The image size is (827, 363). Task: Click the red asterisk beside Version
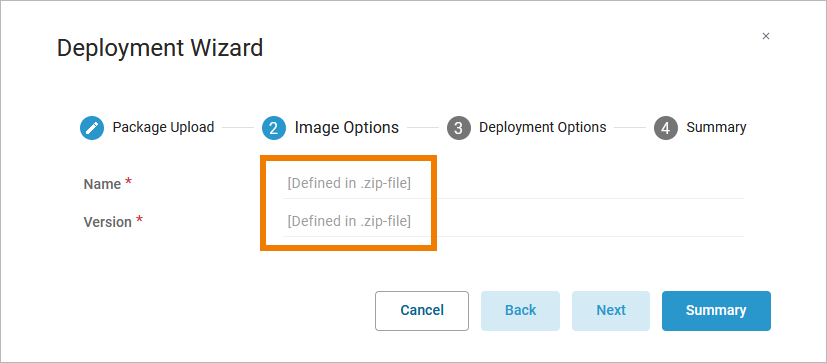(x=139, y=220)
